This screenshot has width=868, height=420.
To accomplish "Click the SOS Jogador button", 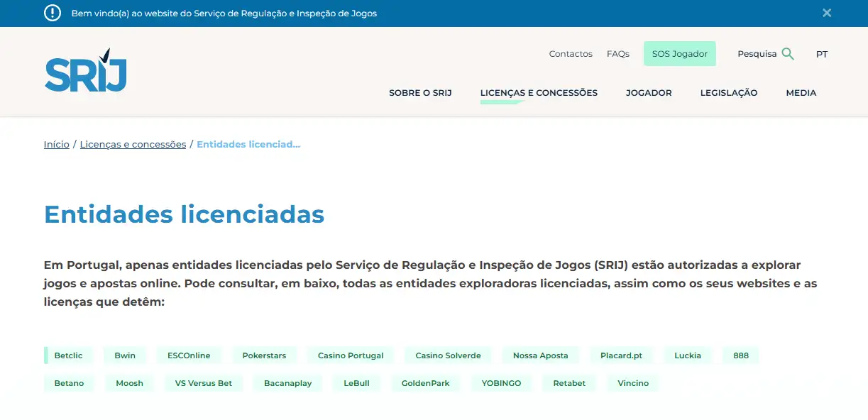I will pos(680,54).
